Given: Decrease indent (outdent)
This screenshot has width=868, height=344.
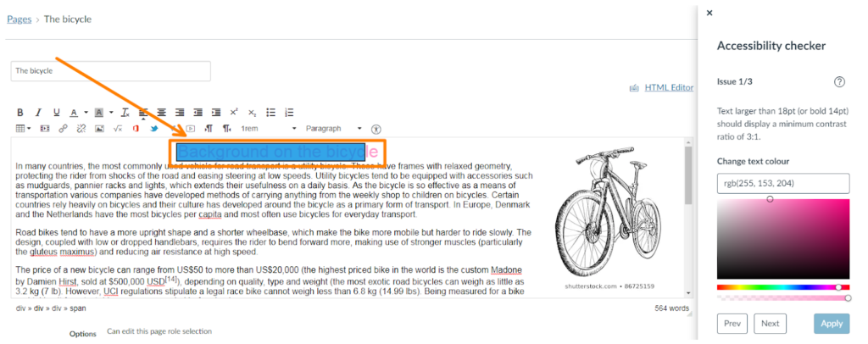Looking at the screenshot, I should pos(198,113).
